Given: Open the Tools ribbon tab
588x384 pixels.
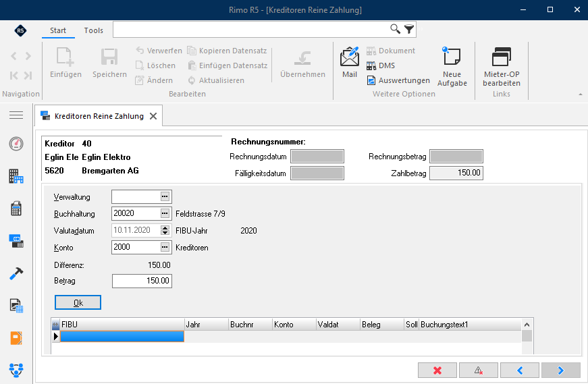Looking at the screenshot, I should pyautogui.click(x=93, y=30).
